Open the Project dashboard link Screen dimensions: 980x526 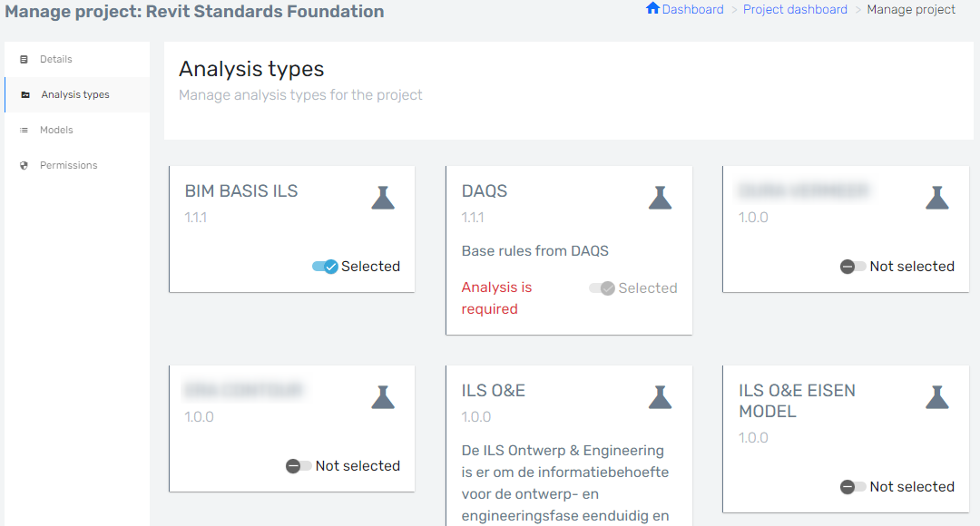(x=795, y=9)
